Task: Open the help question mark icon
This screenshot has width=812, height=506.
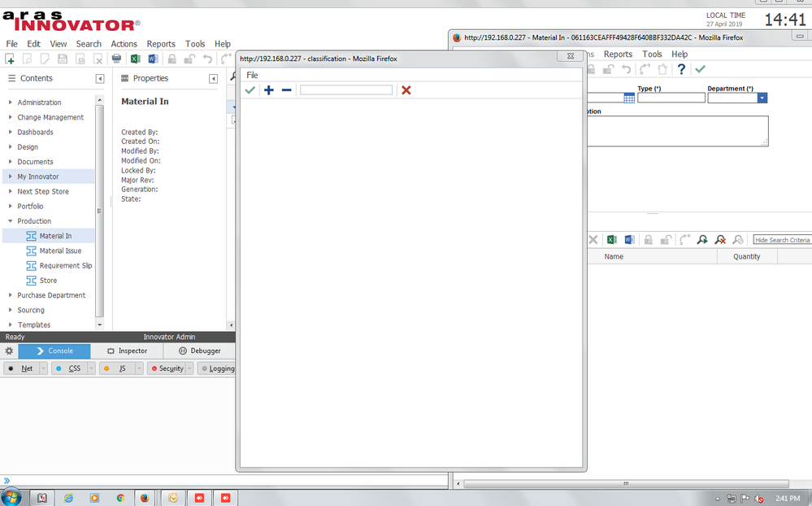Action: pyautogui.click(x=681, y=69)
